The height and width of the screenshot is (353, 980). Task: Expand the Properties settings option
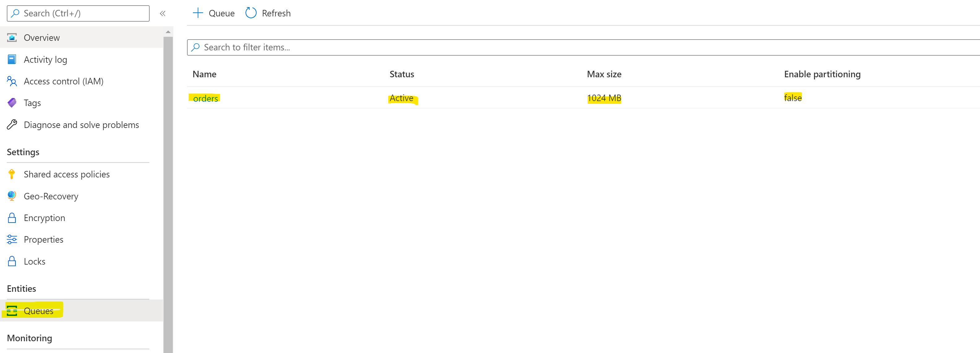(42, 239)
